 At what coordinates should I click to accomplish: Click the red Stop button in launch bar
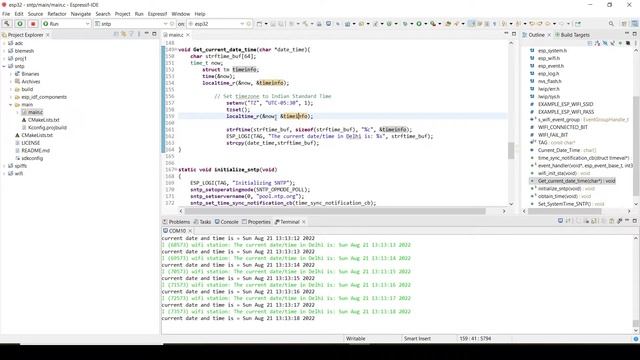pyautogui.click(x=33, y=24)
